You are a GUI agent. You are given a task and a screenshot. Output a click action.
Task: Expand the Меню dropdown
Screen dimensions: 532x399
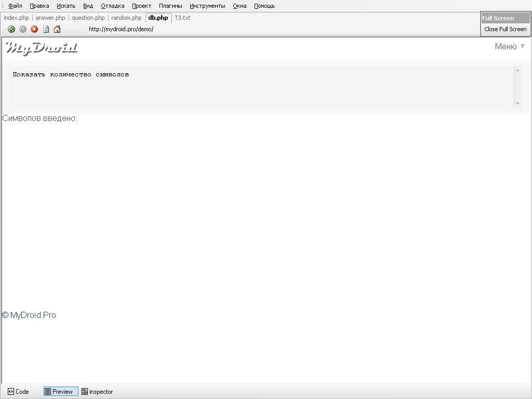tap(510, 46)
